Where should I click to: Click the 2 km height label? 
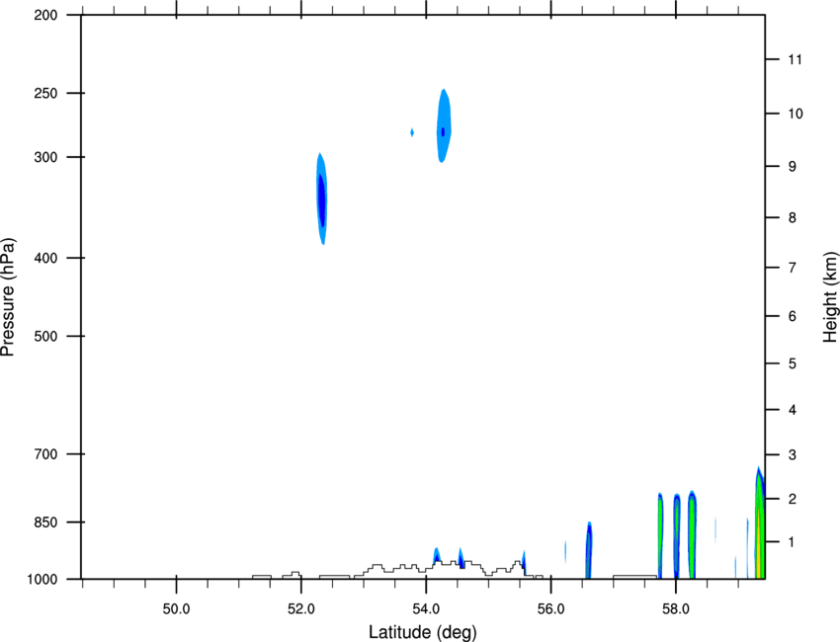tap(792, 499)
